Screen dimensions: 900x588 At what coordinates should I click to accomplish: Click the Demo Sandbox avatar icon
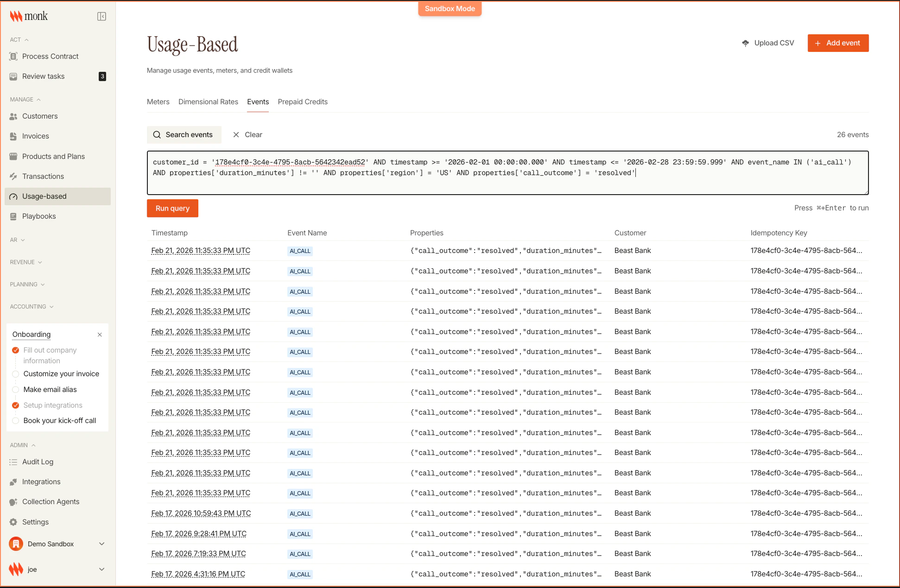pyautogui.click(x=16, y=544)
